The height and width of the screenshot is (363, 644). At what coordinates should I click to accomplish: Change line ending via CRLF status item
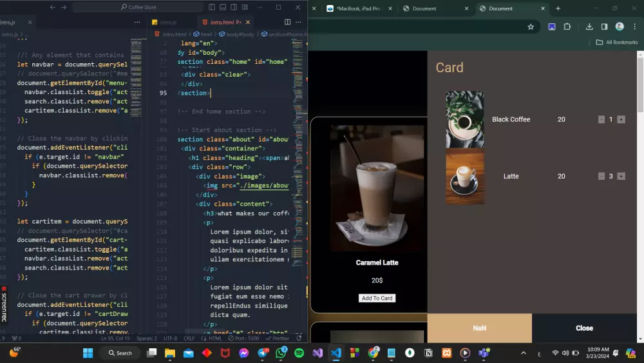(x=189, y=338)
